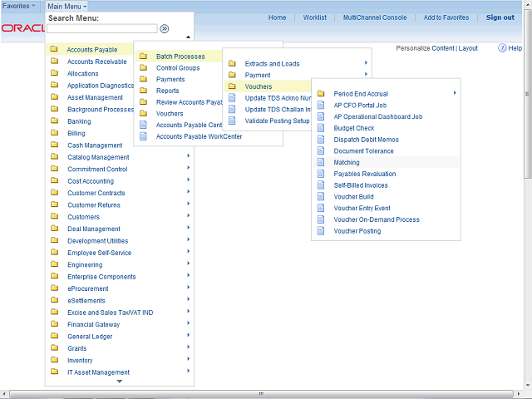Open the Favorites dropdown
This screenshot has width=532, height=399.
20,6
